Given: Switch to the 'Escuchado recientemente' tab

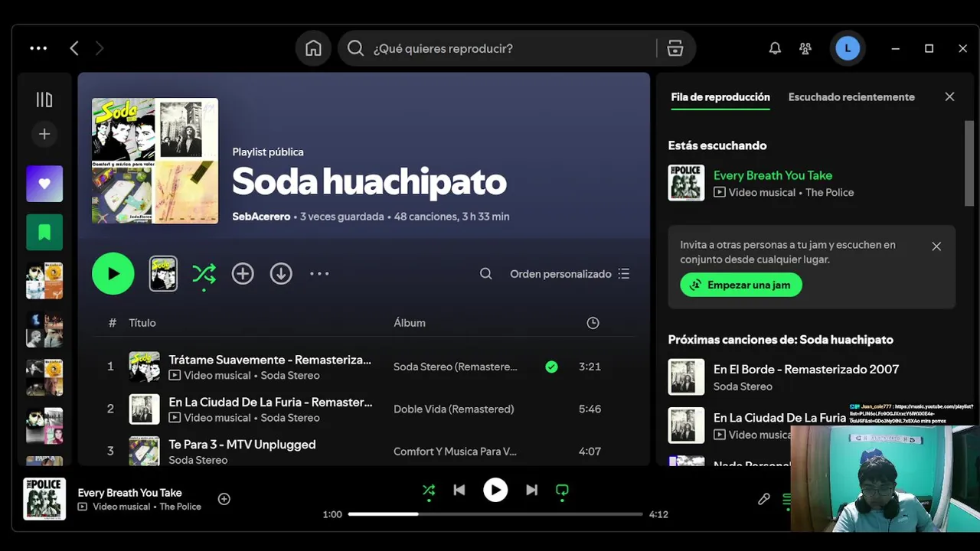Looking at the screenshot, I should coord(851,97).
